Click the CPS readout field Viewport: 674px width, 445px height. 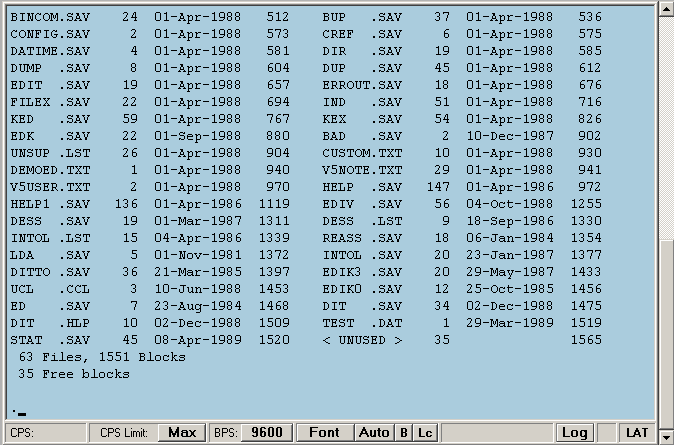[42, 433]
